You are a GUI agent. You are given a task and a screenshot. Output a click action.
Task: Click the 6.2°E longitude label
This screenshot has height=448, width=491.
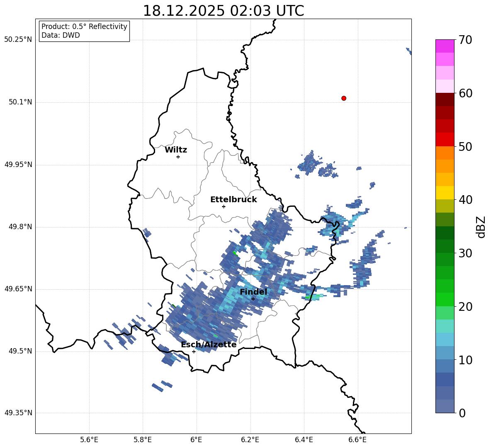[x=250, y=440]
